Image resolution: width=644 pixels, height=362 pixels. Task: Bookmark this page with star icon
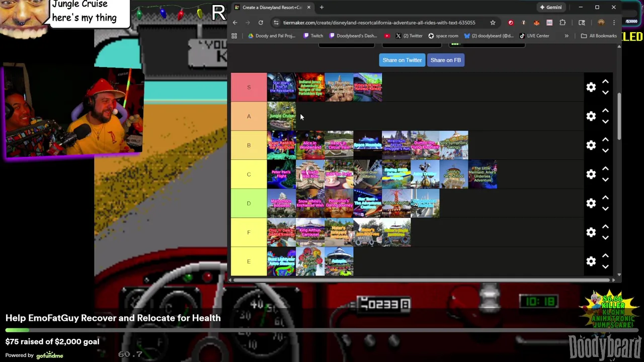493,23
